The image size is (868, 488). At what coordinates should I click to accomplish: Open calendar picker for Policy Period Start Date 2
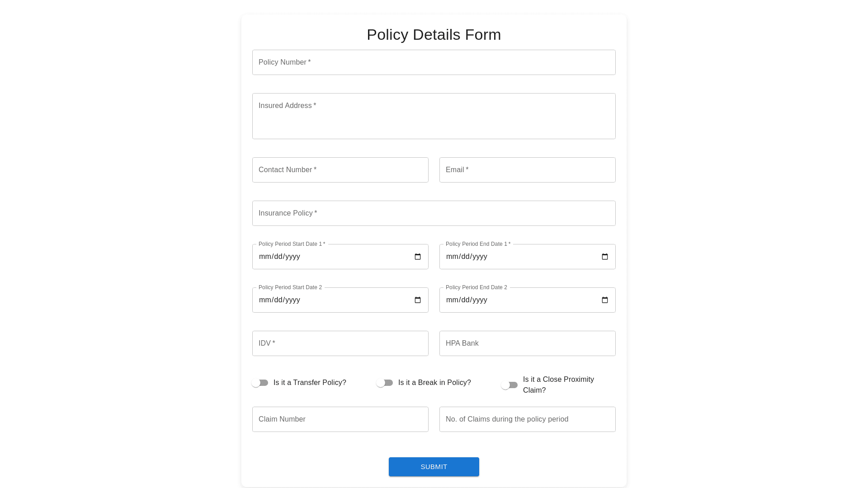coord(418,300)
